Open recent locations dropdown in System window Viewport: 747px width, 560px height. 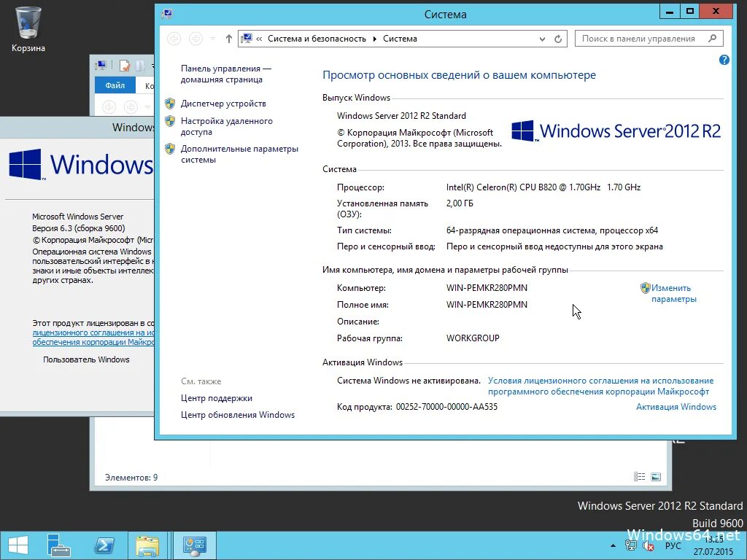point(213,39)
